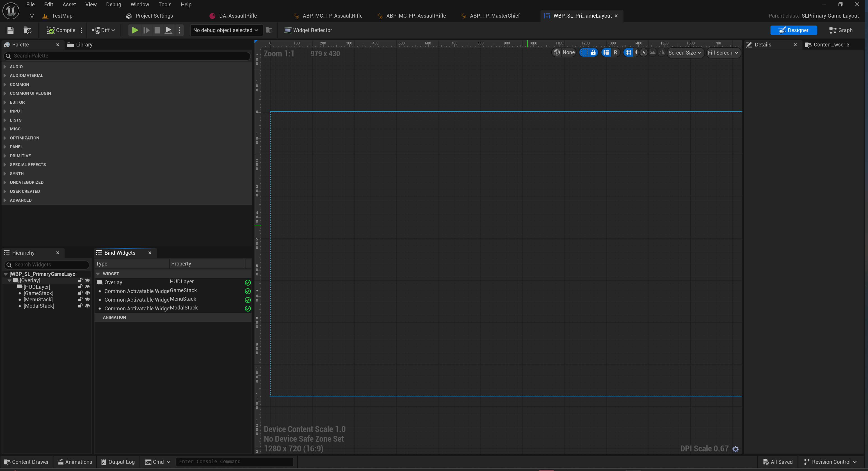Screen dimensions: 868x471
Task: Click the find debug object icon
Action: pyautogui.click(x=269, y=30)
